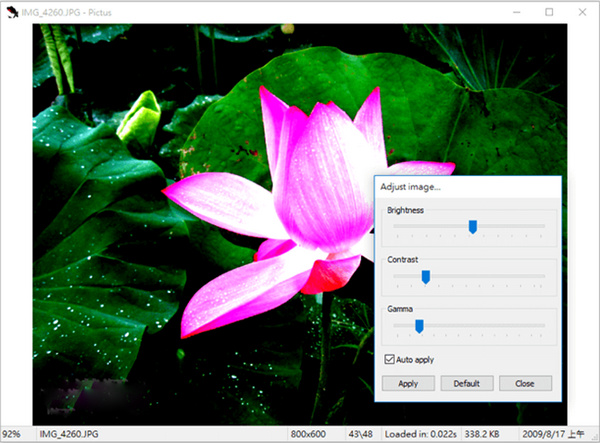Click the Pictus app icon in title bar
The width and height of the screenshot is (600, 443).
(x=10, y=11)
